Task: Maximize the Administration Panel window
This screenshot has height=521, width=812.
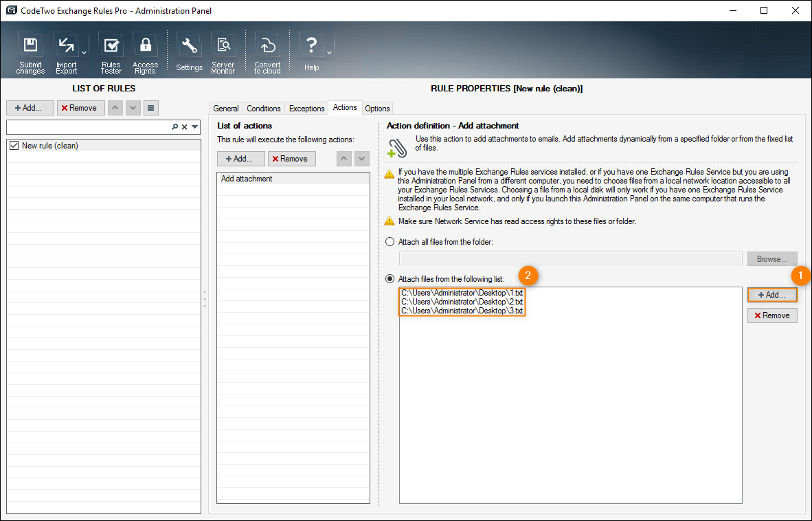Action: 764,10
